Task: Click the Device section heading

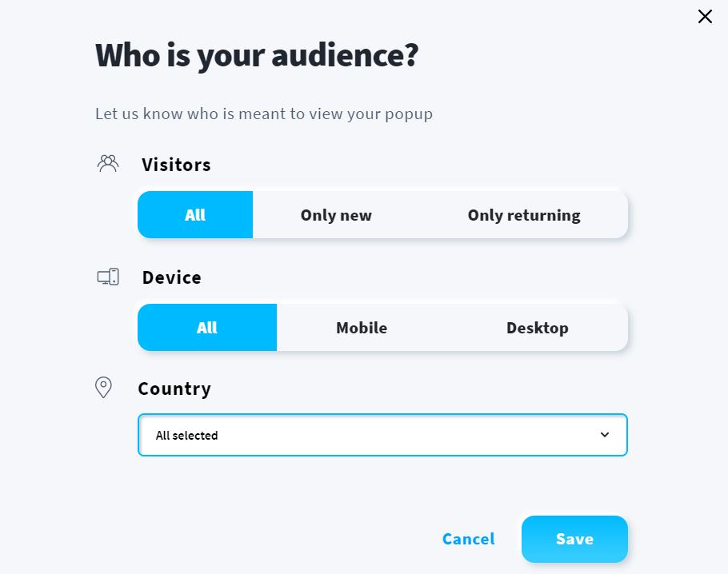Action: pyautogui.click(x=172, y=277)
